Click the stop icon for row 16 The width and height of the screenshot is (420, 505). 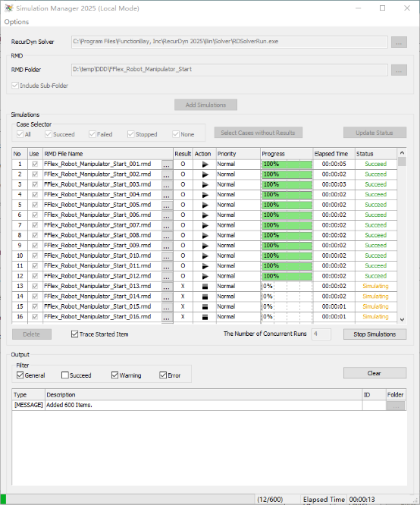coord(205,317)
